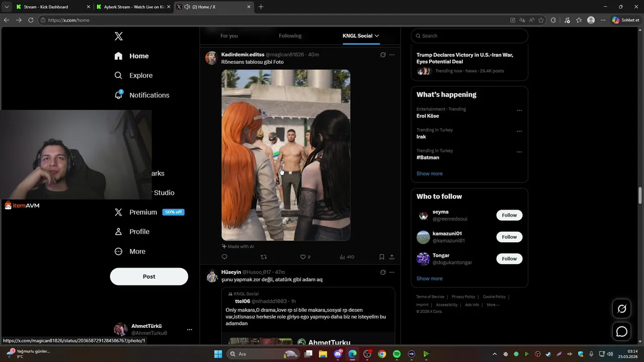Go to Home in sidebar
644x362 pixels.
(x=132, y=56)
